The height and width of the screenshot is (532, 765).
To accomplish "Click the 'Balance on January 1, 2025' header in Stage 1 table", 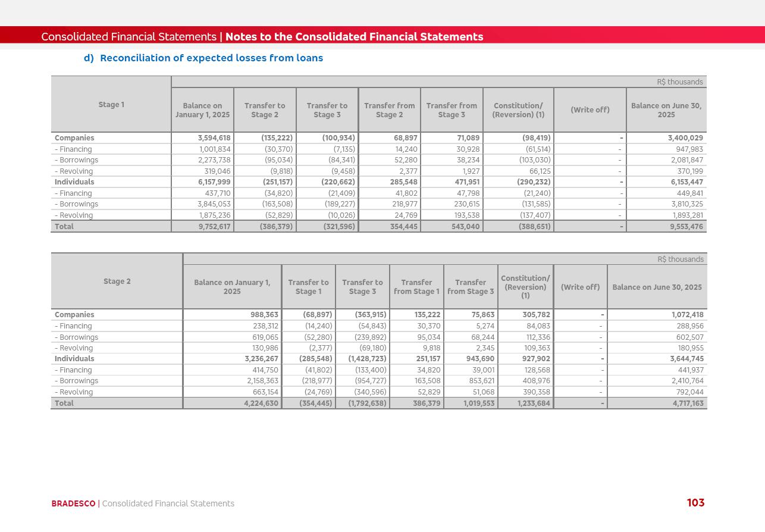I will [x=202, y=110].
